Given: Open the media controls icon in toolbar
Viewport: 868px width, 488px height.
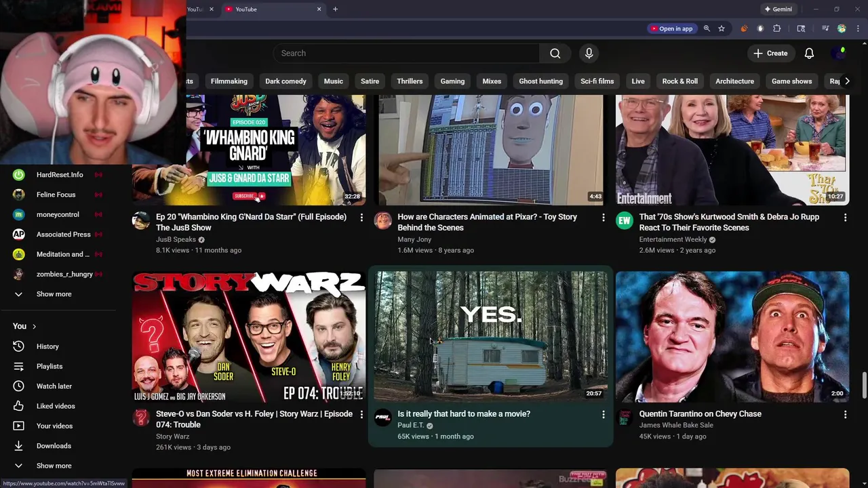Looking at the screenshot, I should 825,28.
